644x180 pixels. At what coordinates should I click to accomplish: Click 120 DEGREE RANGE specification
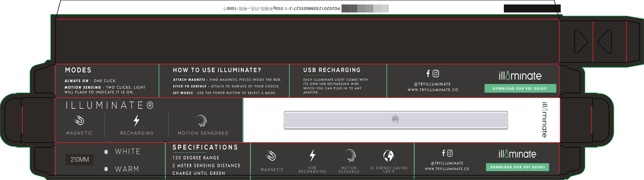[196, 158]
